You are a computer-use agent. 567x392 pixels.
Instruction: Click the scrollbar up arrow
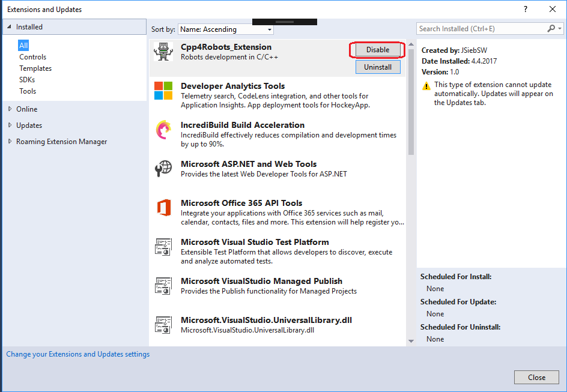click(411, 44)
